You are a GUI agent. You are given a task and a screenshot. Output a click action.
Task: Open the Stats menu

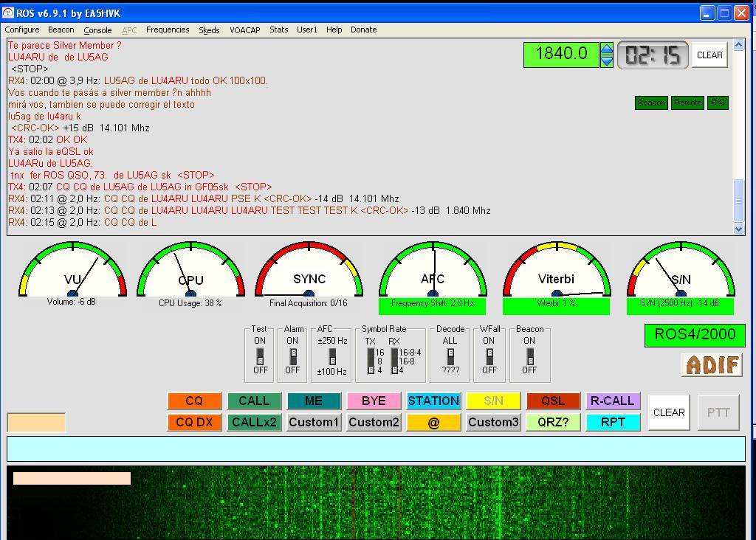(x=278, y=30)
